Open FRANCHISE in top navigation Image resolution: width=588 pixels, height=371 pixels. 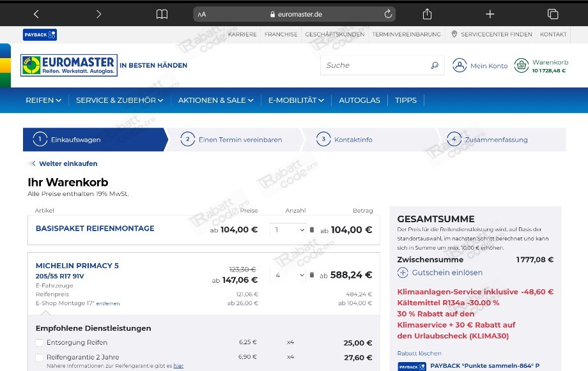click(281, 34)
